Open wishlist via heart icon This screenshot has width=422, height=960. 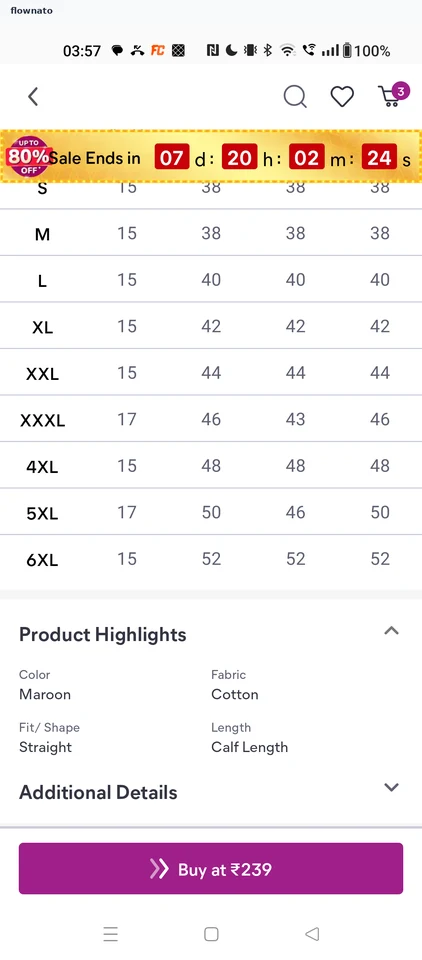point(342,97)
